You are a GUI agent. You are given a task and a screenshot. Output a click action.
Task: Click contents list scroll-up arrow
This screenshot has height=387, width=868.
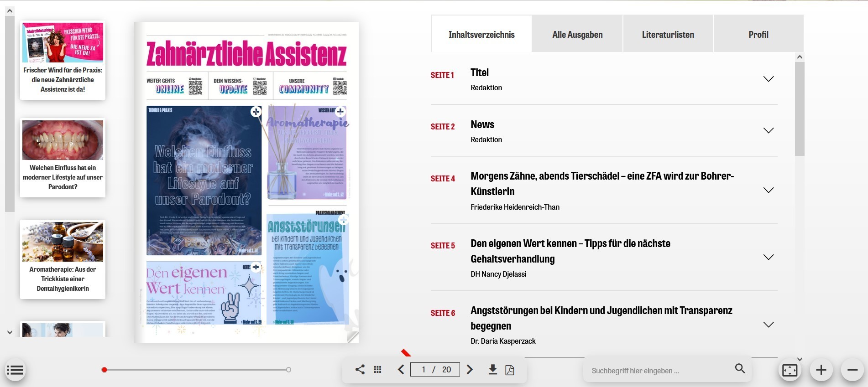click(800, 57)
